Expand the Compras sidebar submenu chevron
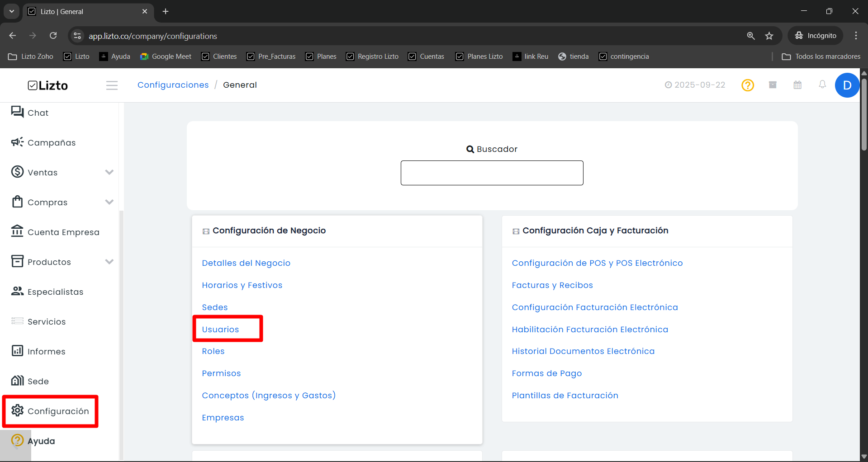The height and width of the screenshot is (462, 868). click(x=109, y=202)
